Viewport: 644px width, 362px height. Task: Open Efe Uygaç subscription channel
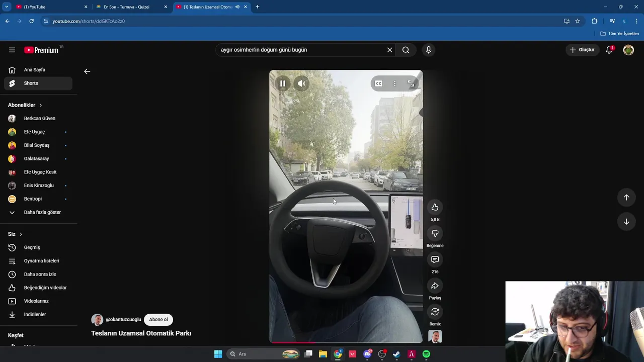pyautogui.click(x=38, y=132)
